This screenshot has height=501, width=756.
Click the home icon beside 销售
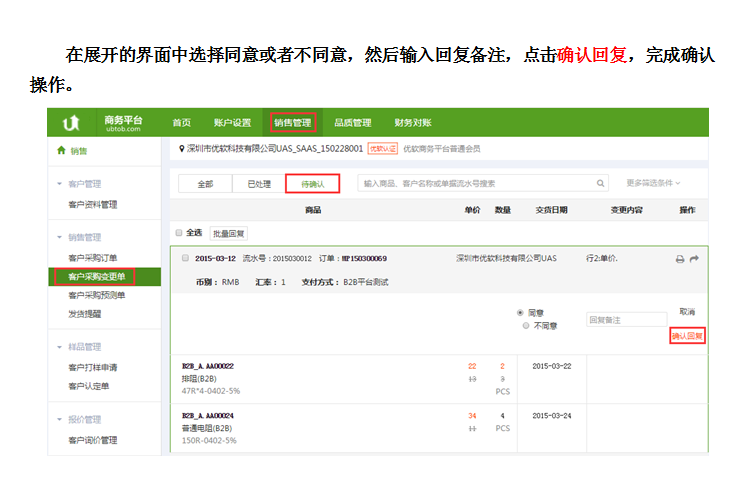point(60,151)
